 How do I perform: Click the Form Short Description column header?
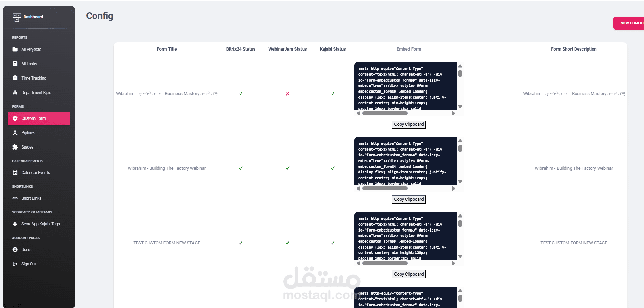click(x=574, y=49)
